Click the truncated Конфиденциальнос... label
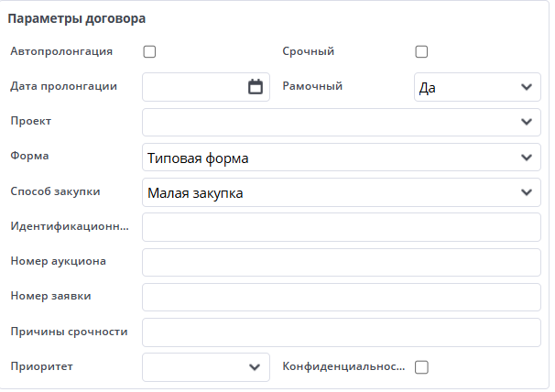555x392 pixels. coord(343,366)
